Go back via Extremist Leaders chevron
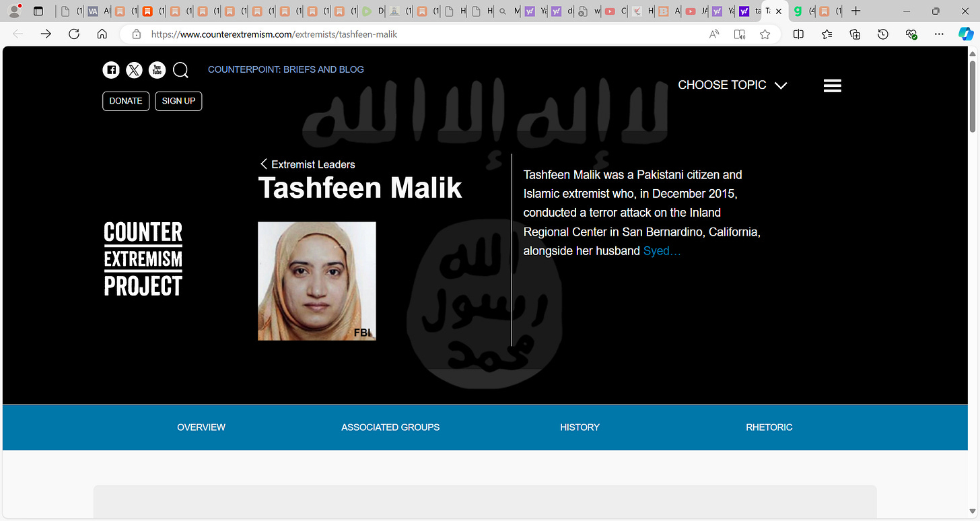The height and width of the screenshot is (521, 980). pyautogui.click(x=308, y=164)
